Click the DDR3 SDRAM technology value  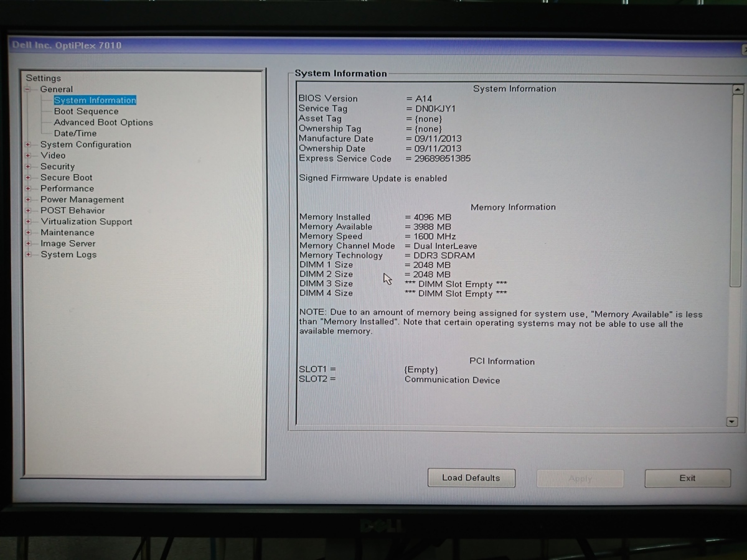click(x=444, y=255)
